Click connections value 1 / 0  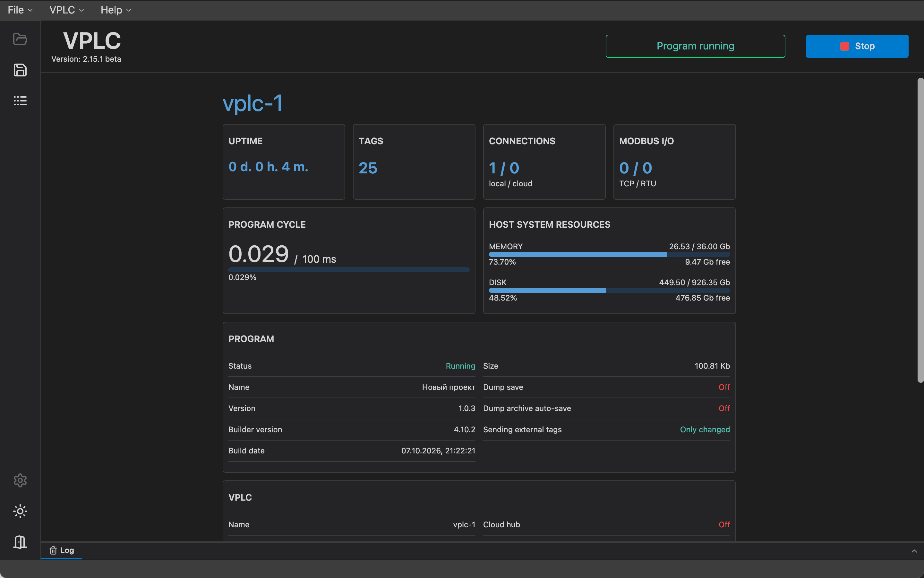coord(504,168)
